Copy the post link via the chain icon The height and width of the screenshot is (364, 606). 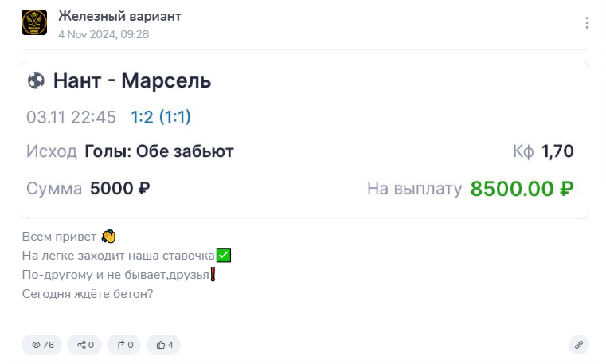(x=579, y=345)
